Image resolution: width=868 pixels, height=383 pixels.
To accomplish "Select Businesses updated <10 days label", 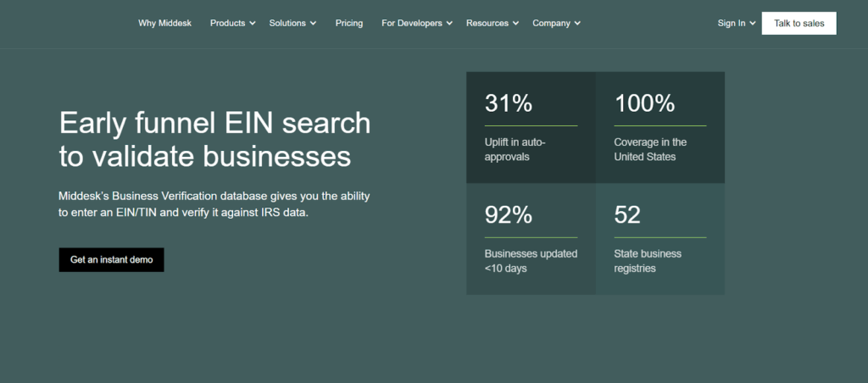I will point(531,261).
